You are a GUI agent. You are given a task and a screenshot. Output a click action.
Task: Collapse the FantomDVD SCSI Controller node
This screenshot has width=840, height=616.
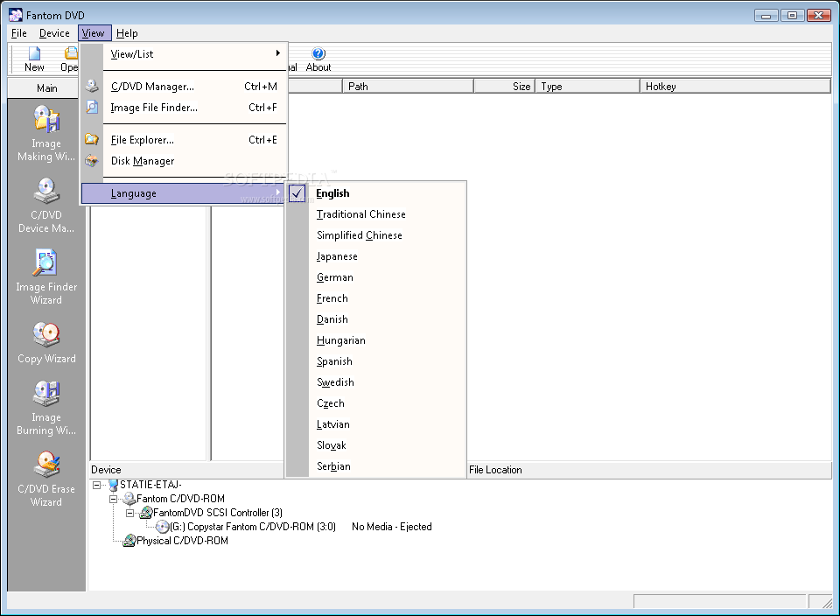tap(129, 513)
